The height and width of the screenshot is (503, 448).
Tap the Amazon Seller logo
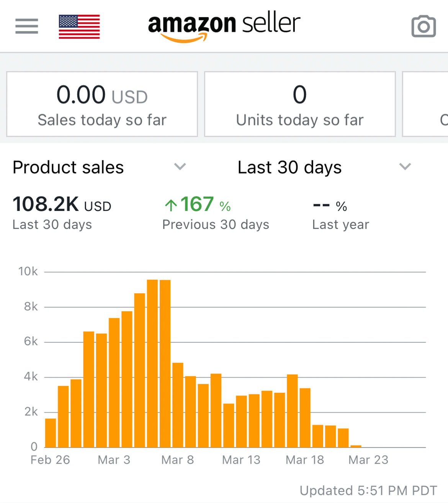tap(224, 27)
